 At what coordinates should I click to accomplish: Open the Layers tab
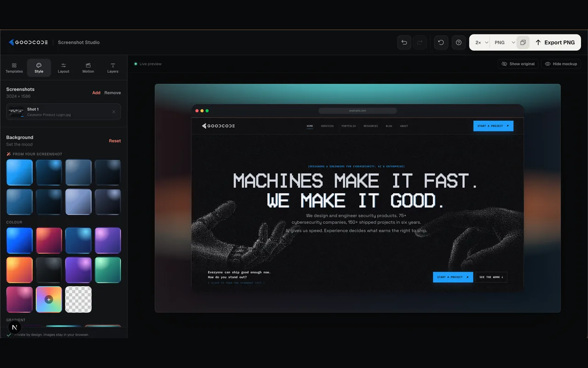tap(113, 68)
